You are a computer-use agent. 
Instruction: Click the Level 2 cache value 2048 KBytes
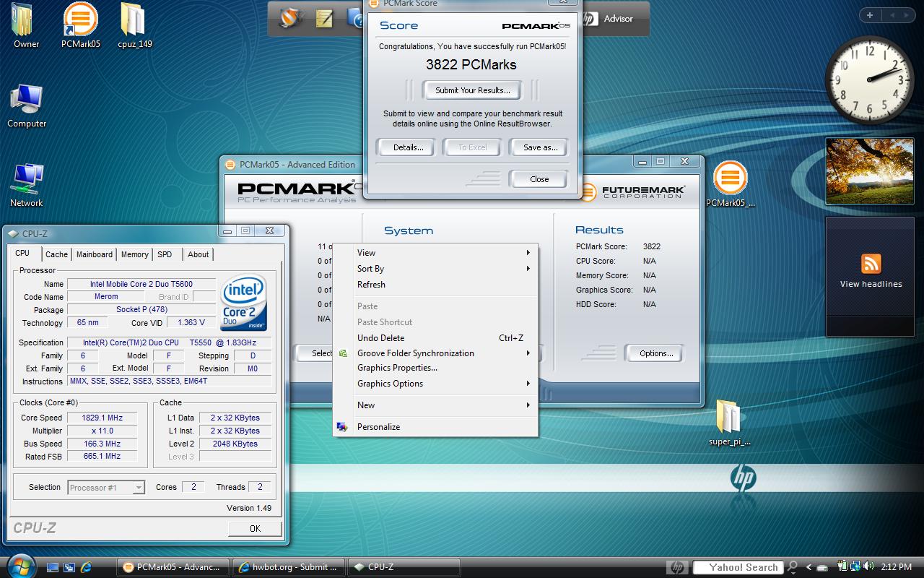(235, 444)
